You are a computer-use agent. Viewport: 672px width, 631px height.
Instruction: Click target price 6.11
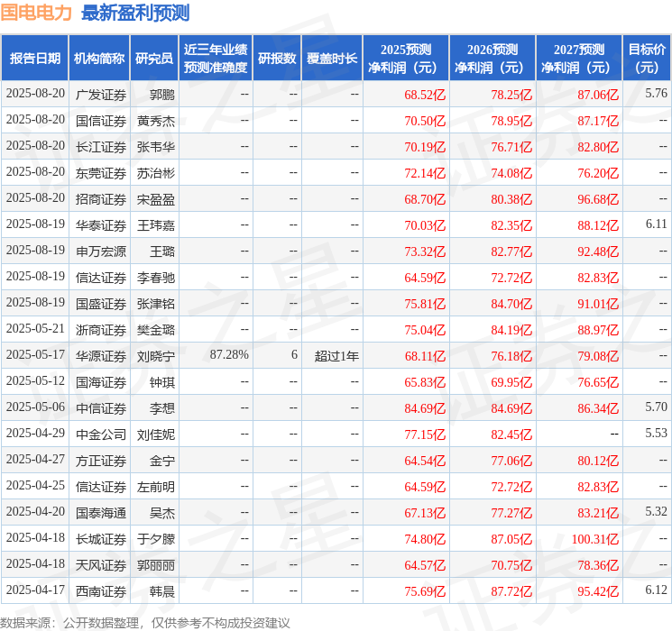tap(656, 224)
